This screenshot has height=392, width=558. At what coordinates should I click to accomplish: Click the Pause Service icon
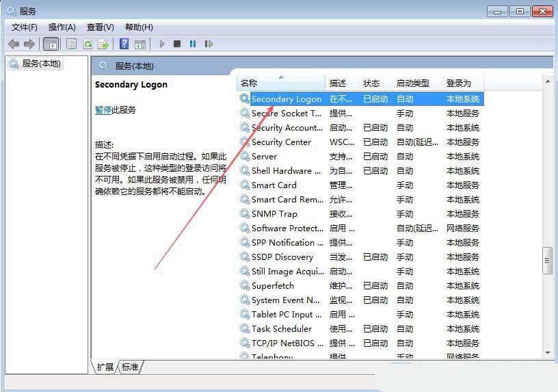click(x=193, y=44)
